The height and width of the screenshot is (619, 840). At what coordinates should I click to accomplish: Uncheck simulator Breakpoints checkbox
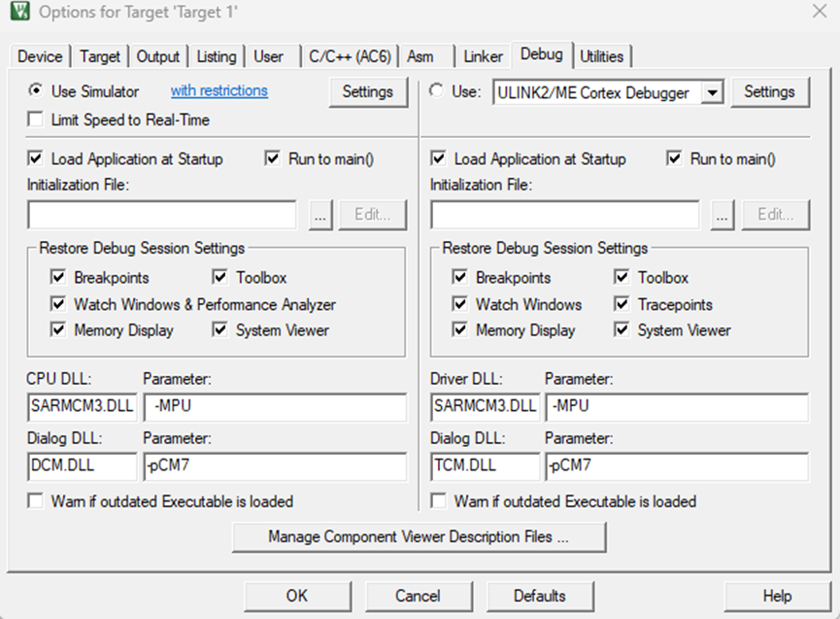click(58, 277)
